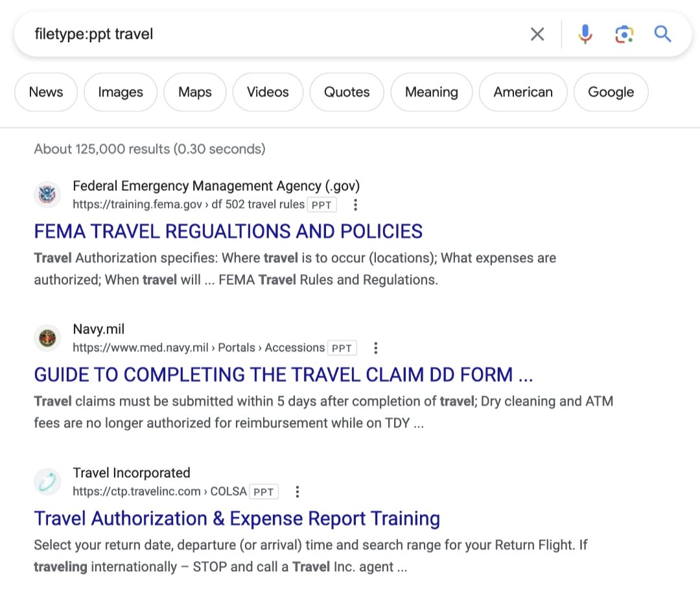Select the Quotes filter chip
The width and height of the screenshot is (700, 590).
tap(347, 92)
